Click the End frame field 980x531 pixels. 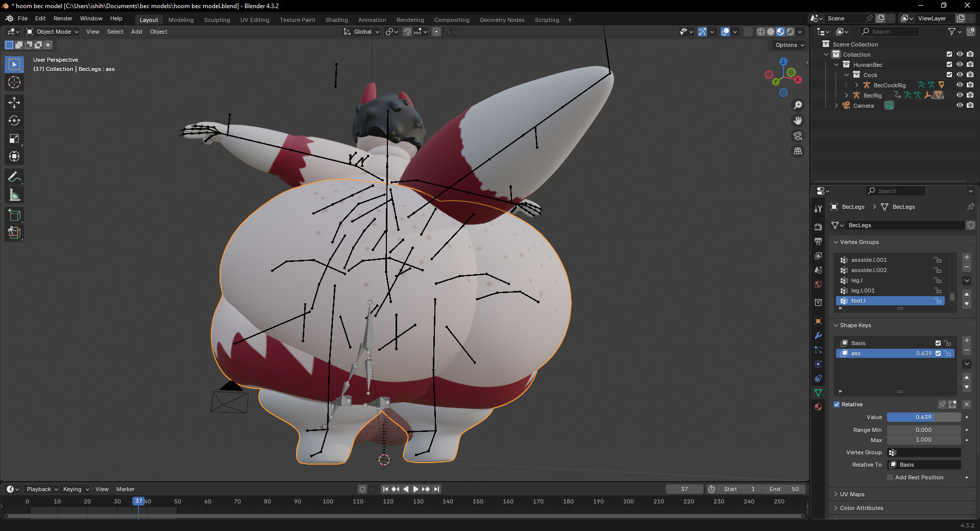(x=784, y=489)
